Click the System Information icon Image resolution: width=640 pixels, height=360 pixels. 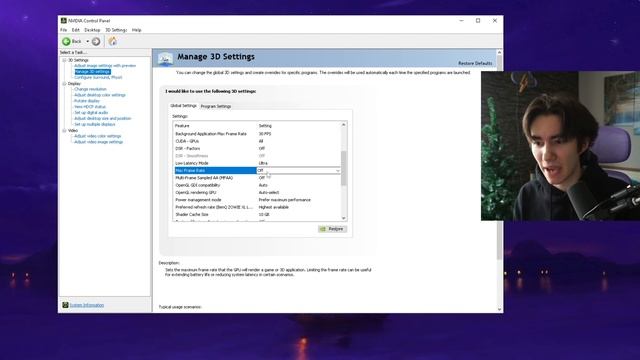[x=65, y=305]
